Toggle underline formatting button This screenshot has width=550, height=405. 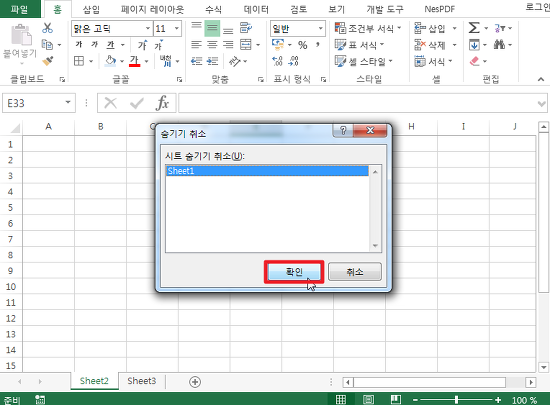pyautogui.click(x=110, y=45)
